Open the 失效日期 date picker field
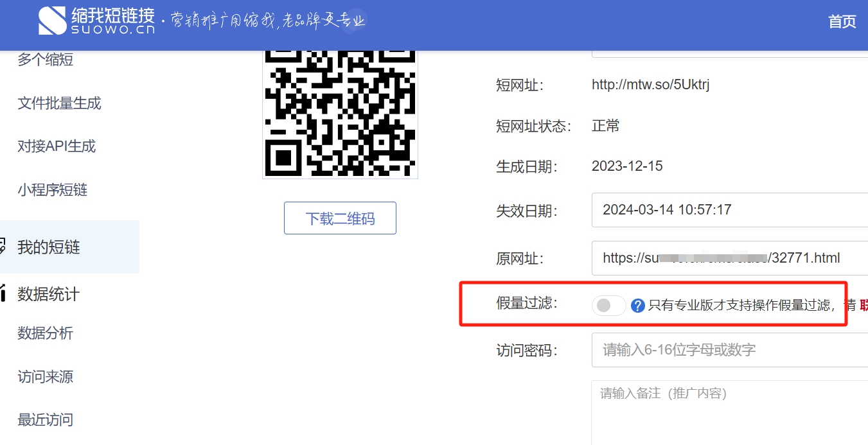 click(729, 210)
